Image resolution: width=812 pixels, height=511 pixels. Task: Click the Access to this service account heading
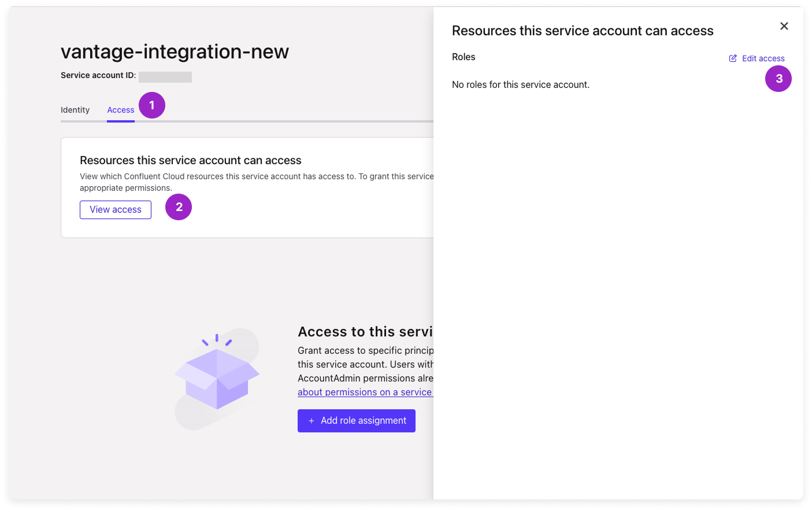(365, 332)
